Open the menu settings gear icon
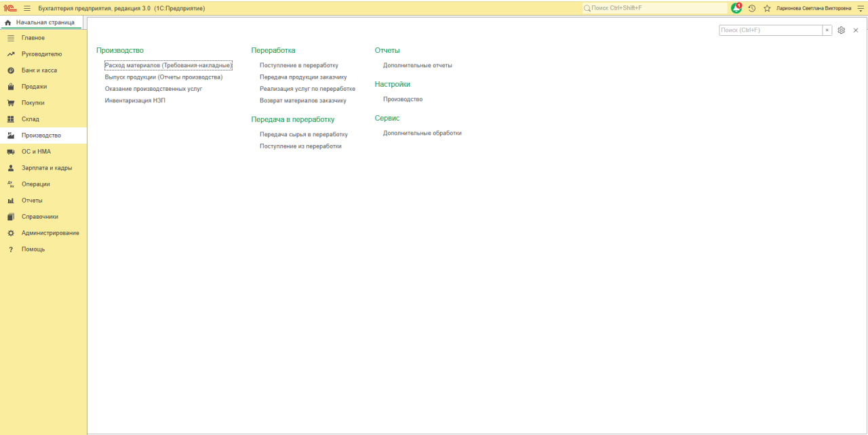This screenshot has width=868, height=435. pyautogui.click(x=842, y=30)
